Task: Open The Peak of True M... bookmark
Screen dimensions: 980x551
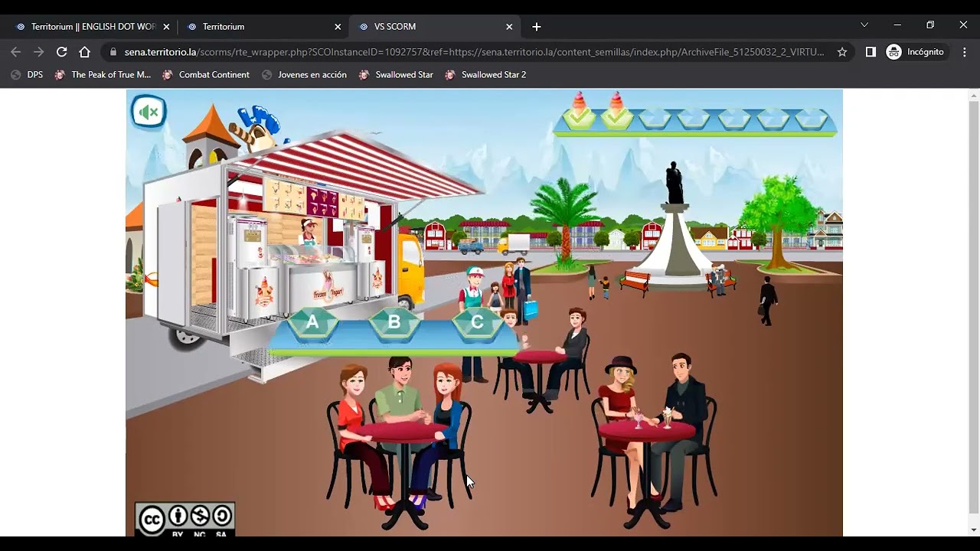Action: [x=103, y=75]
